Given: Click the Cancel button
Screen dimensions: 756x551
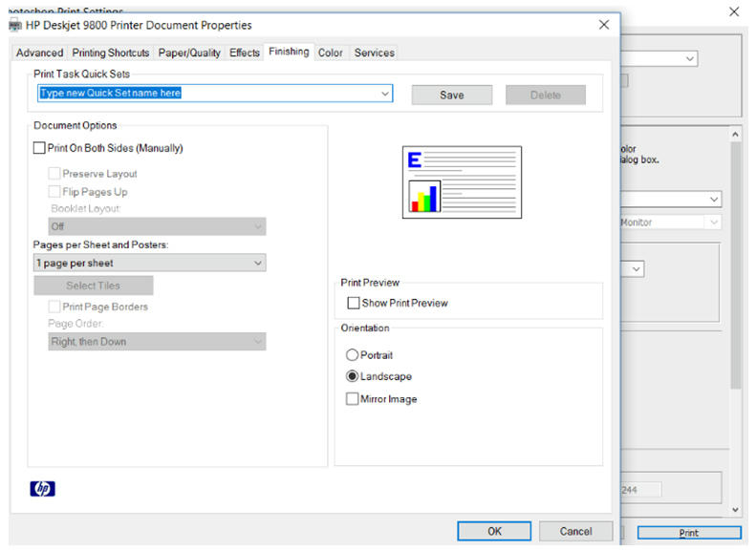Looking at the screenshot, I should click(x=575, y=531).
